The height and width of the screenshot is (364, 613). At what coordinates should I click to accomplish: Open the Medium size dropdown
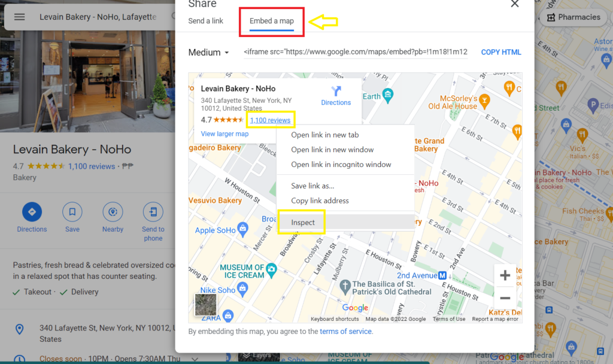(x=209, y=53)
